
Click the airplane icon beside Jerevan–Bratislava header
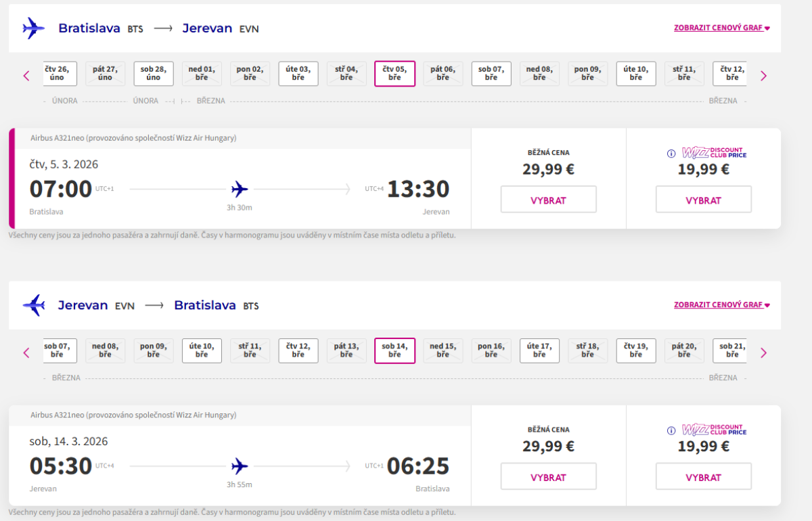(x=33, y=305)
